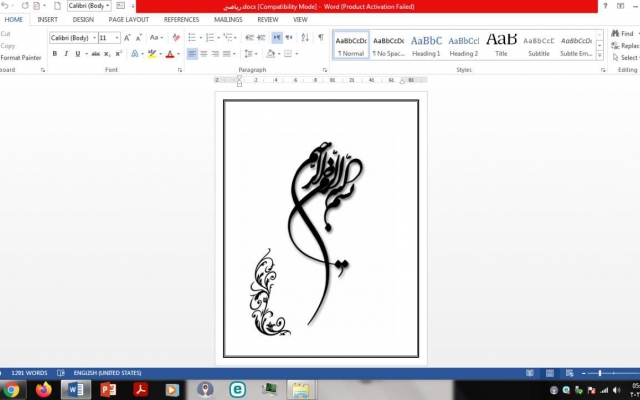The width and height of the screenshot is (640, 400).
Task: Apply paragraph shading with paint bucket
Action: pyautogui.click(x=270, y=54)
